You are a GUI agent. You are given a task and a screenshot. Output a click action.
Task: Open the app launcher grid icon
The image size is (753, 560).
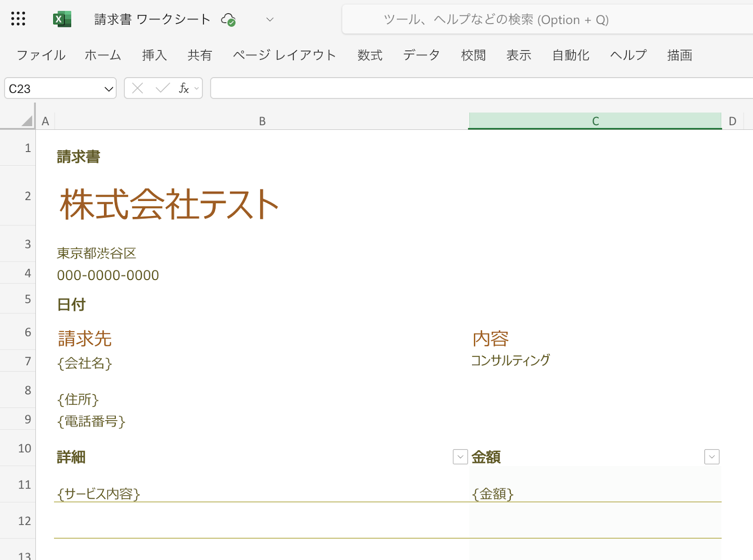[x=18, y=19]
